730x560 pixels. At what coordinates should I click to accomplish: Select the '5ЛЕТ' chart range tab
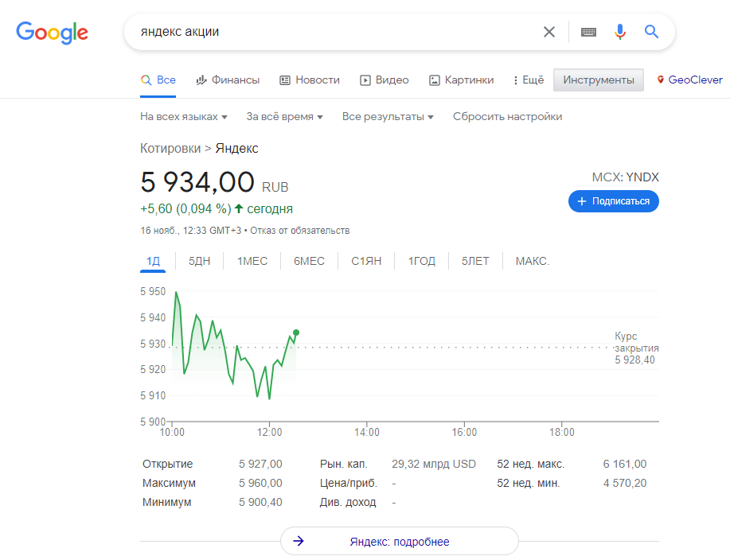475,262
